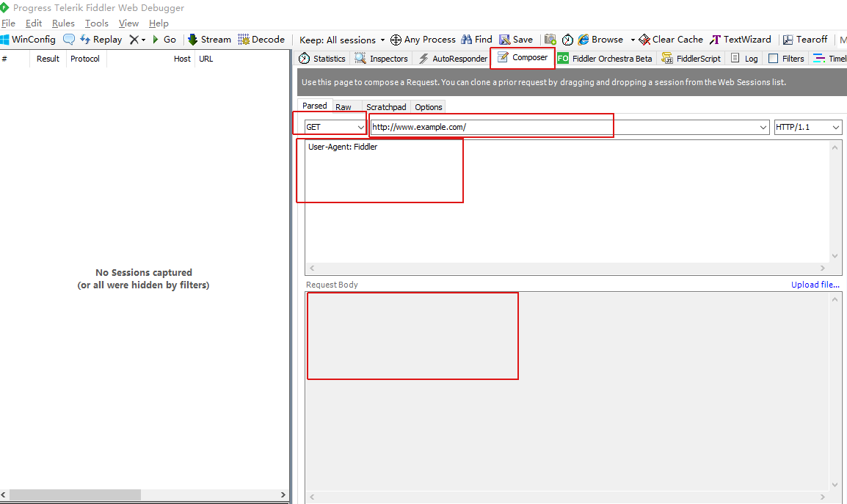Save sessions using the Save button
This screenshot has height=504, width=847.
tap(516, 40)
